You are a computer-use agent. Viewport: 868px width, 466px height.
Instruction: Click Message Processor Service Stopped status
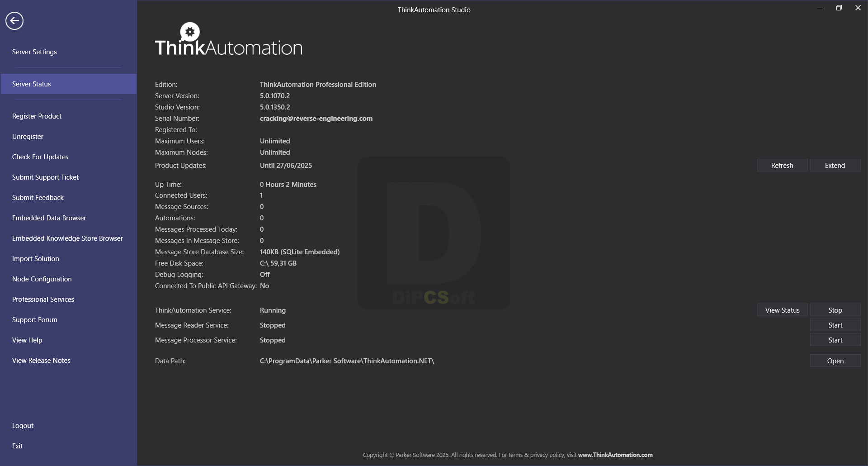pos(273,340)
